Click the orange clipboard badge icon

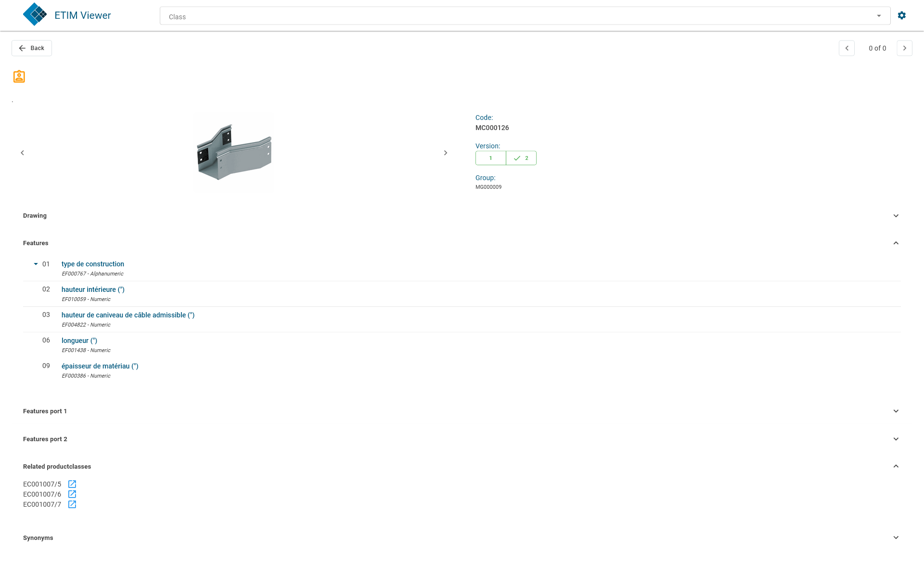pyautogui.click(x=19, y=77)
